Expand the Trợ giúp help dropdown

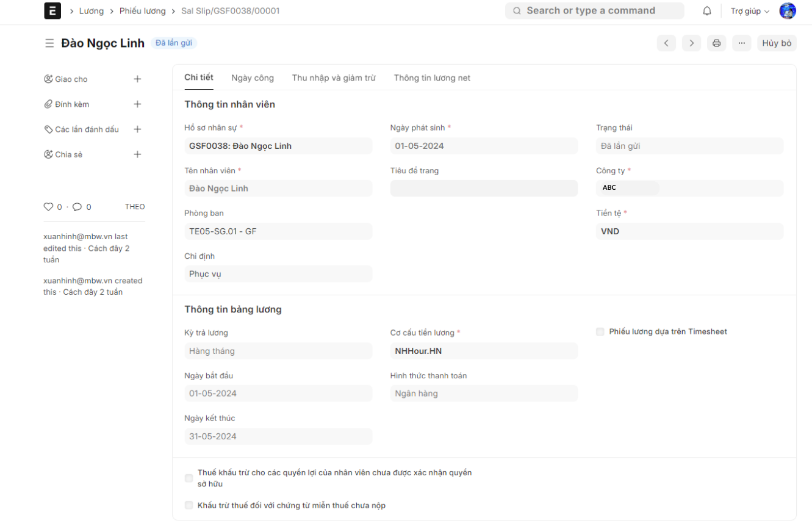[x=750, y=11]
